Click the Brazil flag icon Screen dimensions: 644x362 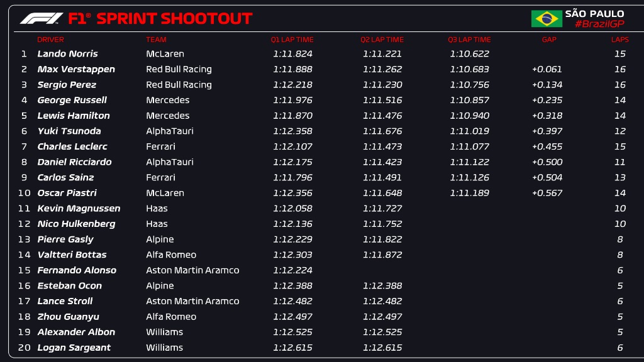click(547, 18)
